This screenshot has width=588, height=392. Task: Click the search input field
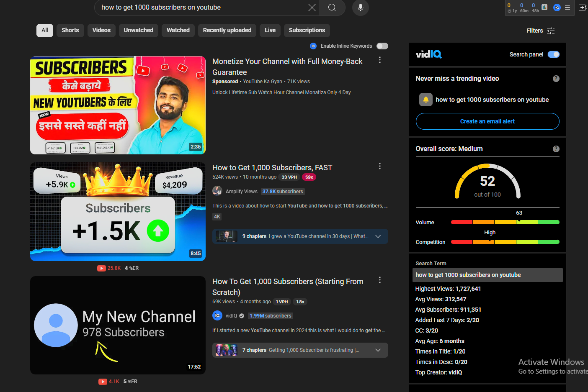point(203,8)
